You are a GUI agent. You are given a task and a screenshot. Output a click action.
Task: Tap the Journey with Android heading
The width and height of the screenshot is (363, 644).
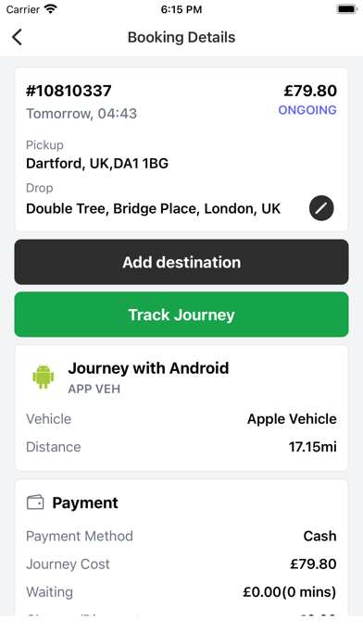(x=148, y=368)
